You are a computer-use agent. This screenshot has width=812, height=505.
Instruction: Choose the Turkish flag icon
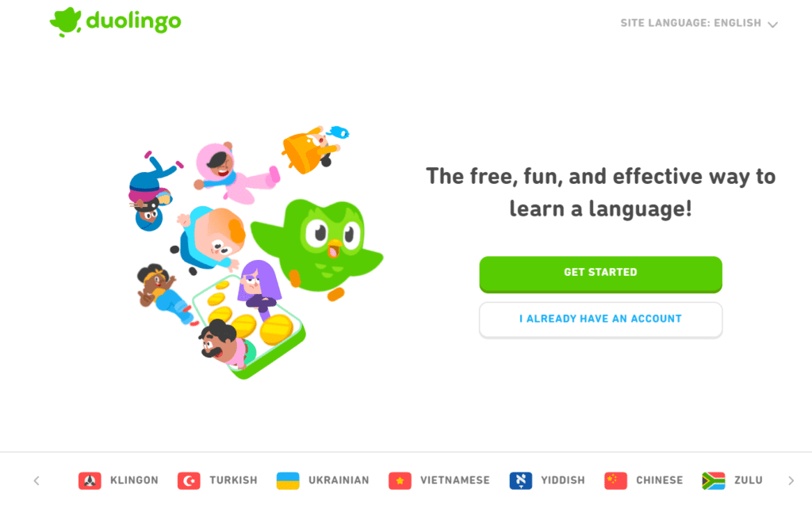coord(189,480)
